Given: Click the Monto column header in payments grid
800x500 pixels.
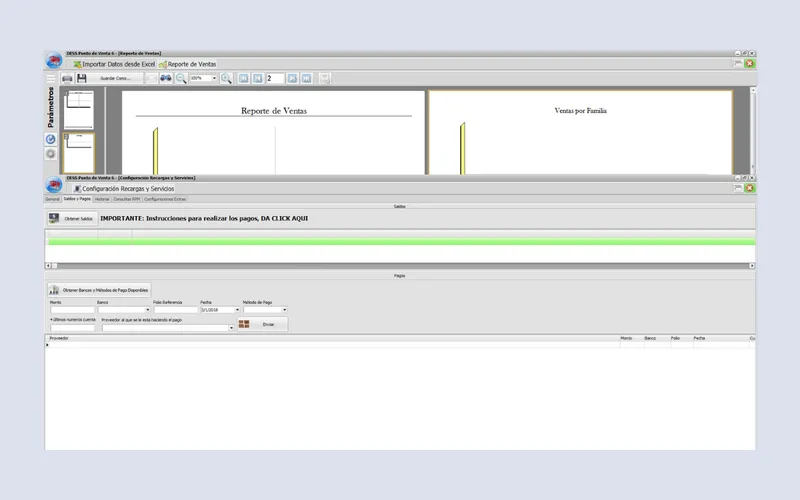Looking at the screenshot, I should coord(632,338).
